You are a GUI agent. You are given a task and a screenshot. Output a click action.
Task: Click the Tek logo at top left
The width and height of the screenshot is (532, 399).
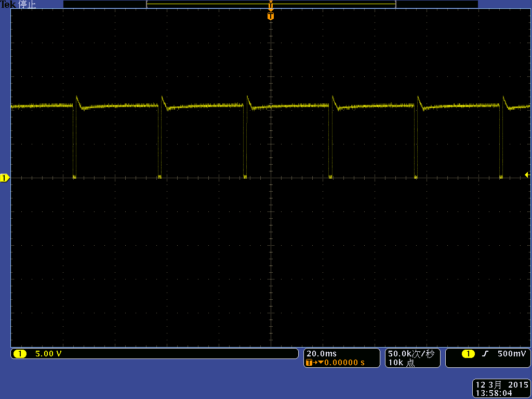[8, 4]
